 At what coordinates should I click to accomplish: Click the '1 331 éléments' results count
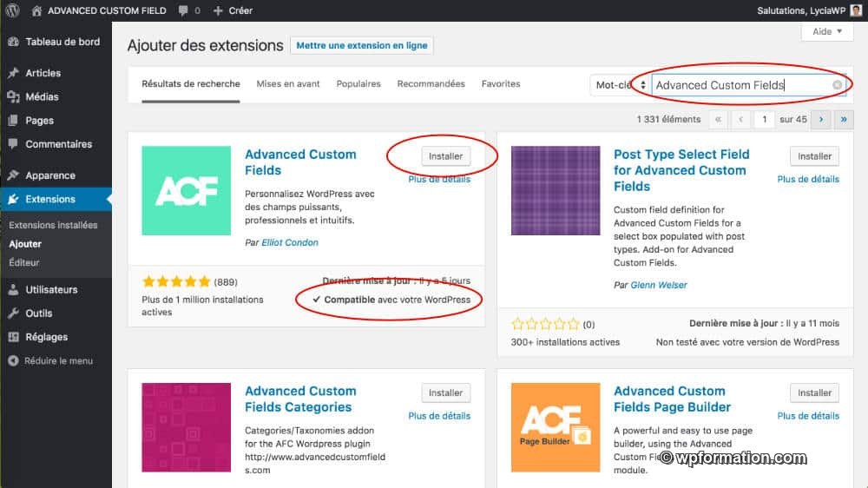point(668,119)
